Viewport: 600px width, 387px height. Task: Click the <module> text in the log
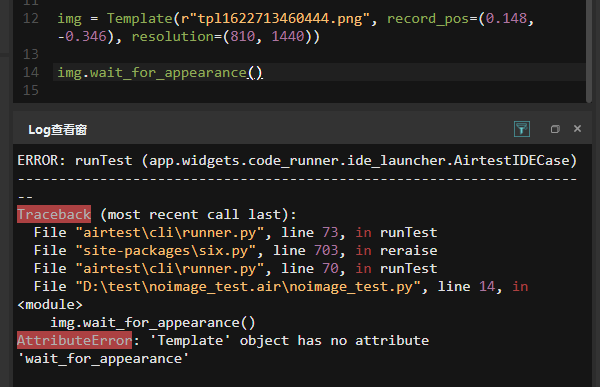click(50, 304)
